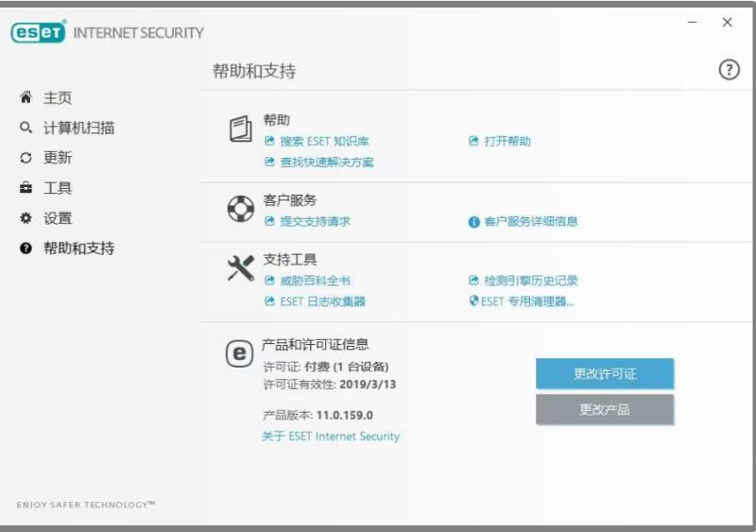Click external-link icon beside ESET 日志收集器
The width and height of the screenshot is (756, 532).
point(269,301)
